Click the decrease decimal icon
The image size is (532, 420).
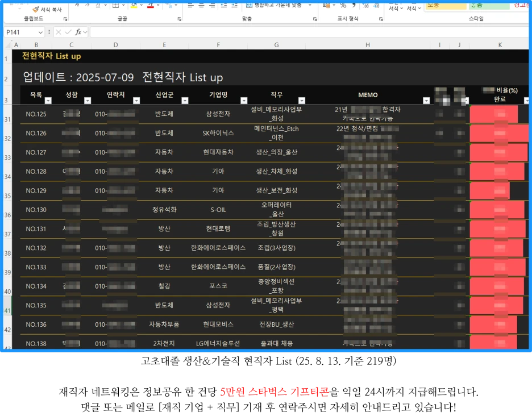(376, 5)
